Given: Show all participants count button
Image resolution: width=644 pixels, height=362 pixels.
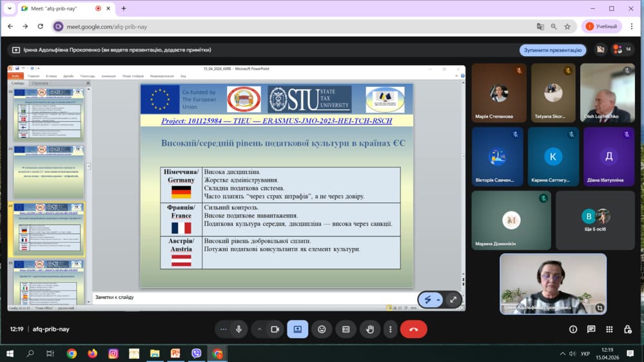Looking at the screenshot, I should pyautogui.click(x=622, y=50).
